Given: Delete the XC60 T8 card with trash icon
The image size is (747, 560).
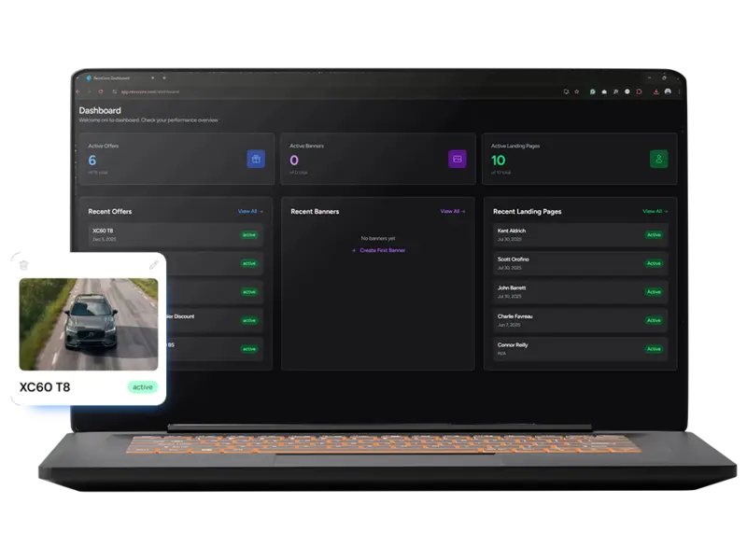Looking at the screenshot, I should (x=24, y=265).
